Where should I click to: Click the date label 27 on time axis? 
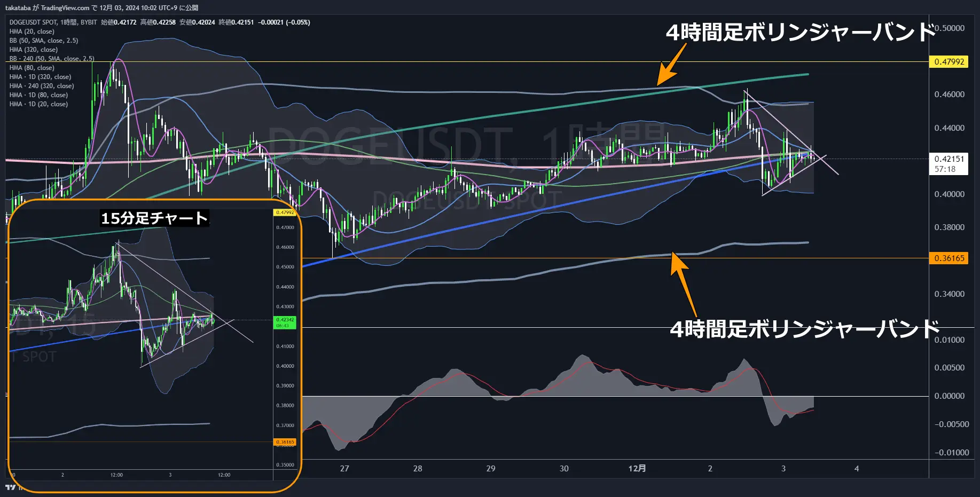pyautogui.click(x=344, y=469)
